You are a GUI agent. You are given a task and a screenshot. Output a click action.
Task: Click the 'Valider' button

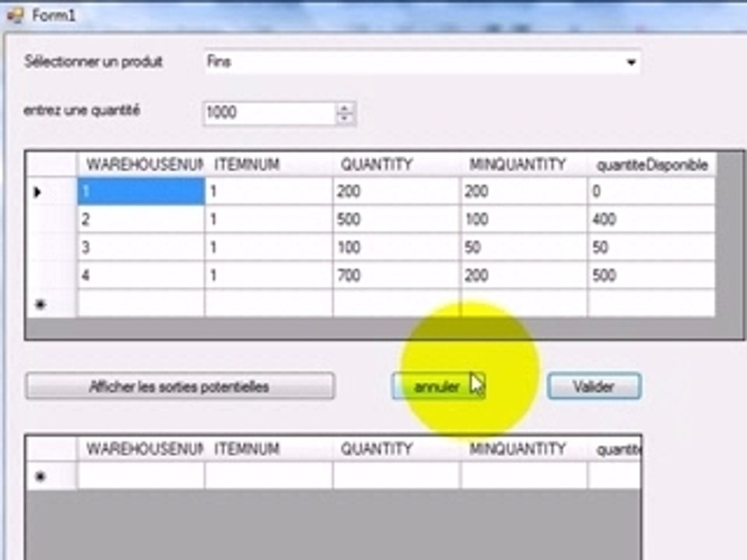(594, 387)
